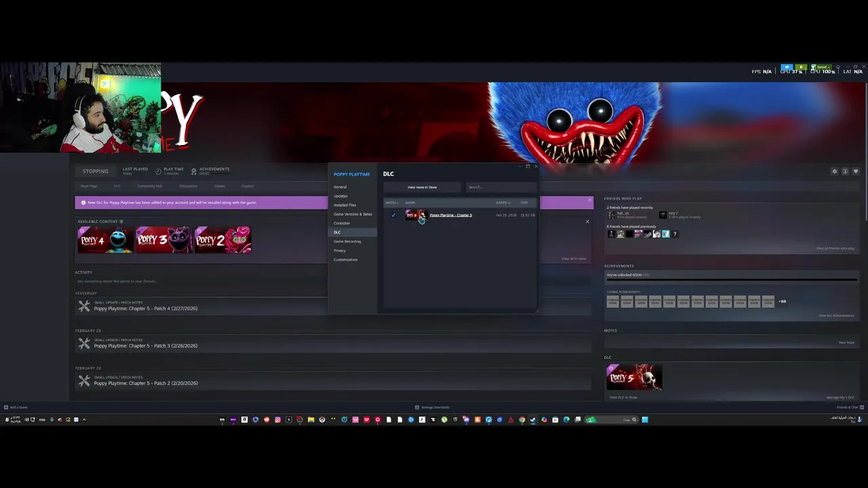Open Chapter 5 Patch 4 update news
Screen dimensions: 868x488
point(146,308)
